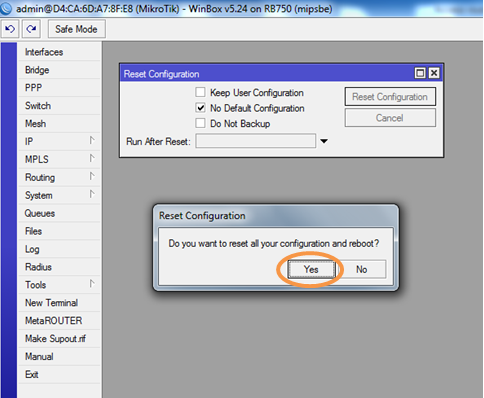Screen dimensions: 484x398
Task: Expand the MPLS submenu arrow
Action: [x=92, y=158]
